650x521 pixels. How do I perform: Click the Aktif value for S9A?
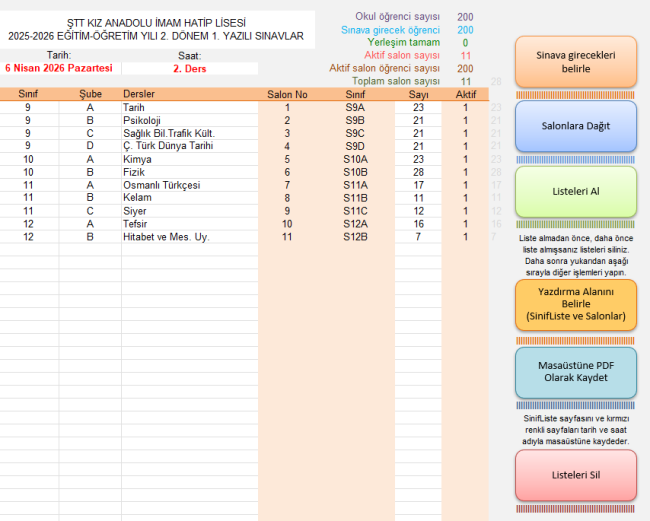(465, 107)
